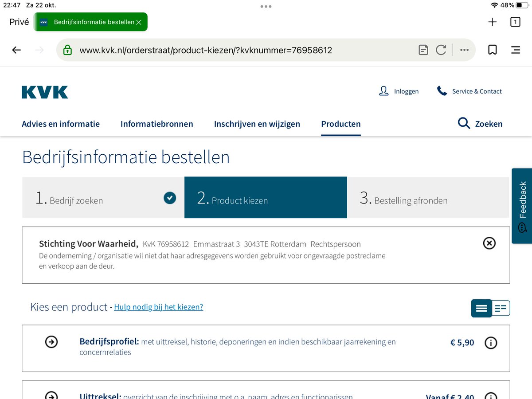Open the three-dot menu in address bar
Screen dimensions: 532x399
coord(464,50)
